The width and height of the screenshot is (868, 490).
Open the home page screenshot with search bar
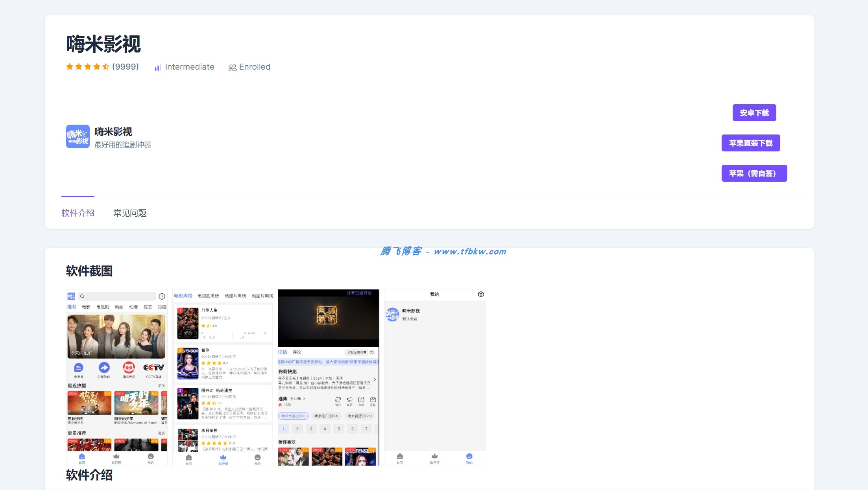point(117,378)
